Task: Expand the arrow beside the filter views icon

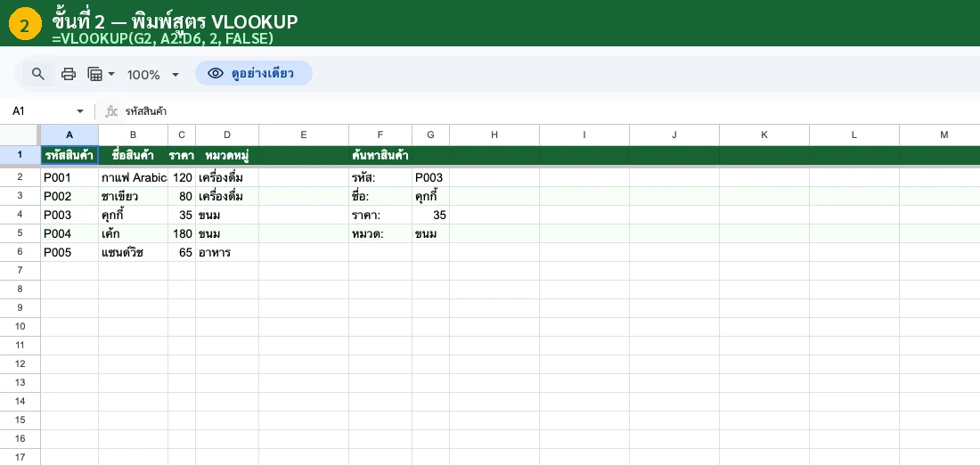Action: pos(111,75)
